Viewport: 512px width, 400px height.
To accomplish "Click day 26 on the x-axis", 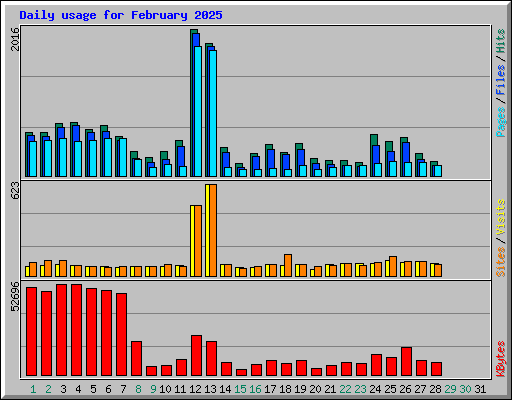I will tap(405, 389).
